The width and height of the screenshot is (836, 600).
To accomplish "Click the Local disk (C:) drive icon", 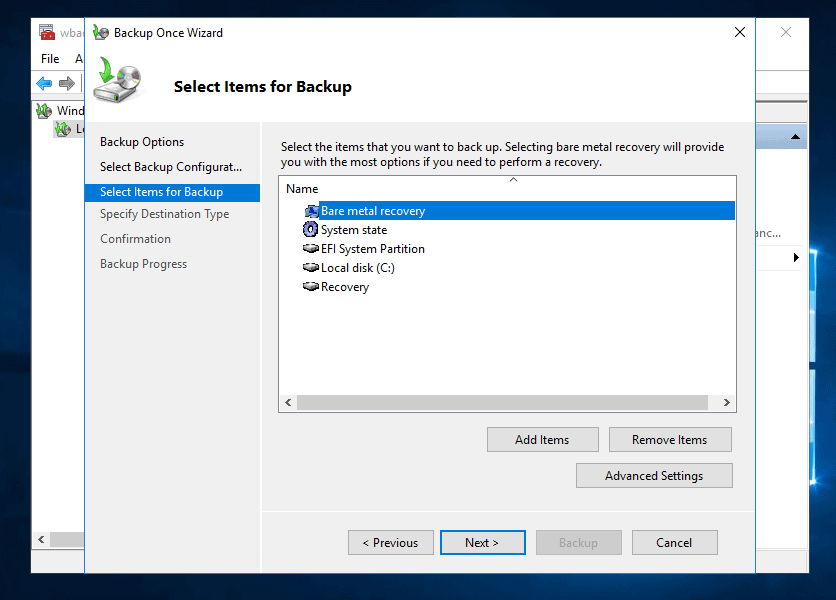I will 311,268.
